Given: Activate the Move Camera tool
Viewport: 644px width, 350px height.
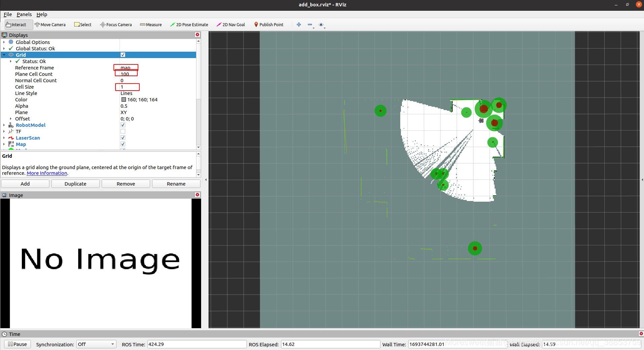Looking at the screenshot, I should [x=50, y=24].
